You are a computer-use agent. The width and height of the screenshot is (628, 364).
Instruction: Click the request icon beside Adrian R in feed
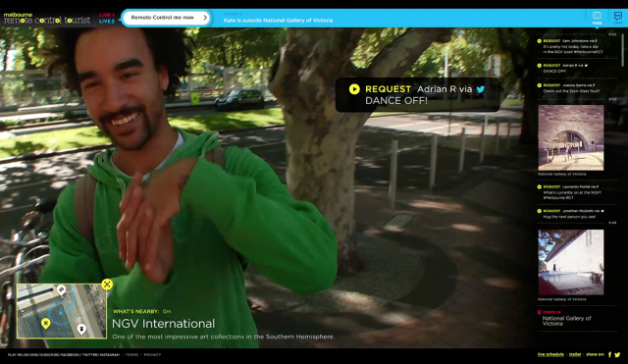click(539, 66)
